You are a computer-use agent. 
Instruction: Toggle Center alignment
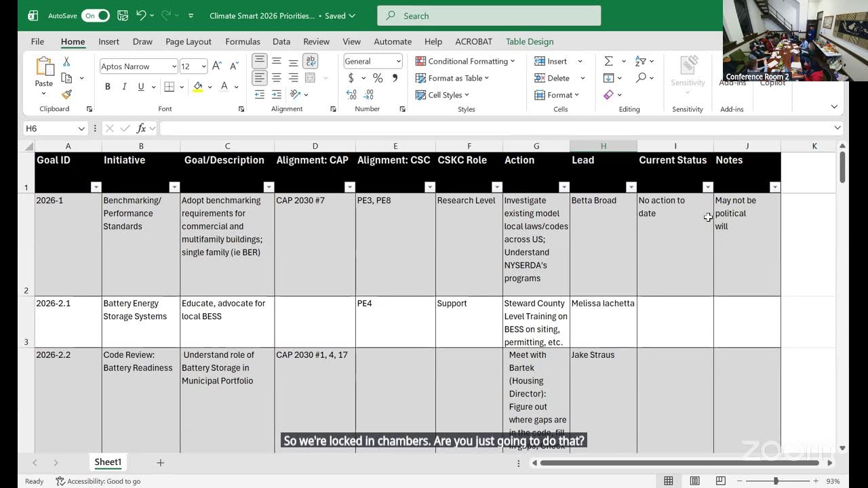277,78
